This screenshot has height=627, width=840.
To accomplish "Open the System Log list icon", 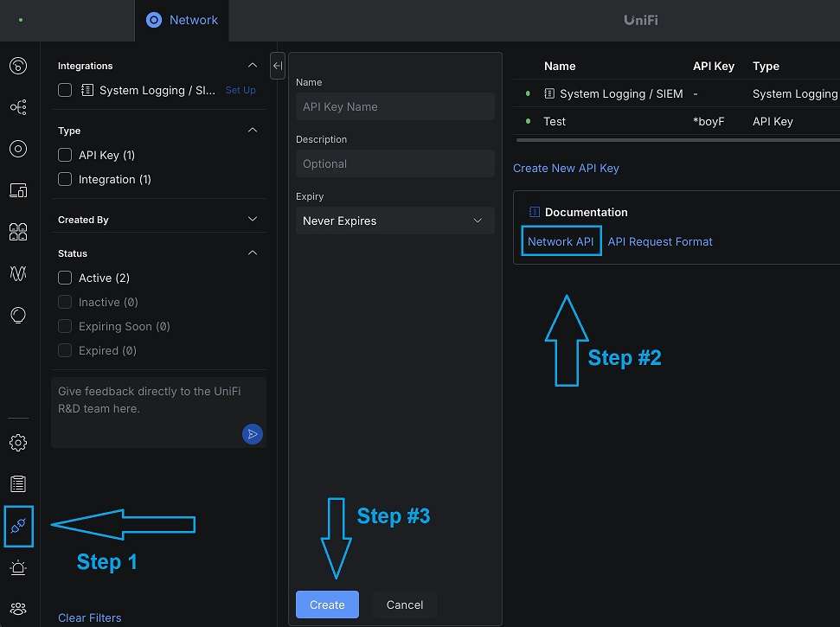I will [18, 484].
